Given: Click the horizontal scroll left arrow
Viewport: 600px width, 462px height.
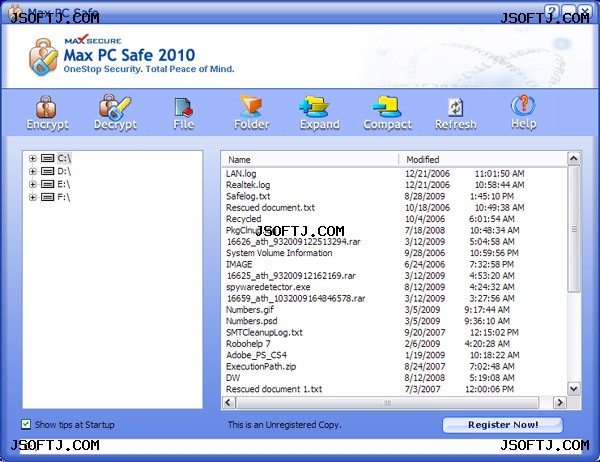Looking at the screenshot, I should point(229,402).
